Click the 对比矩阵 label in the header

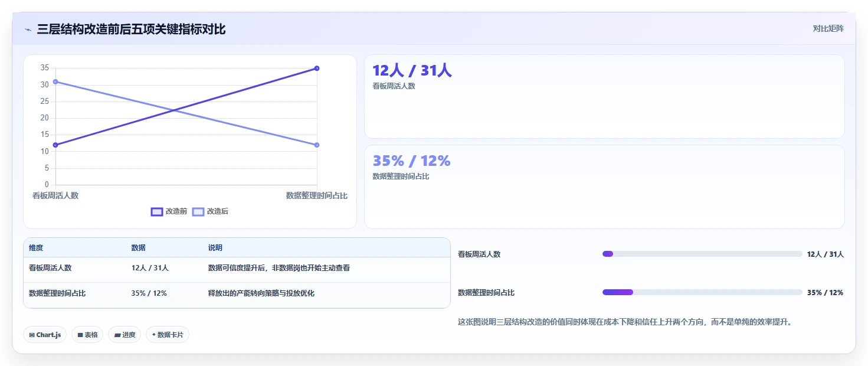pyautogui.click(x=828, y=29)
